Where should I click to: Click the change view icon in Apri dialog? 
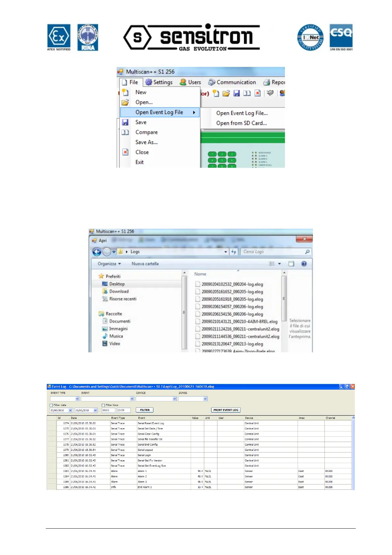pos(272,264)
